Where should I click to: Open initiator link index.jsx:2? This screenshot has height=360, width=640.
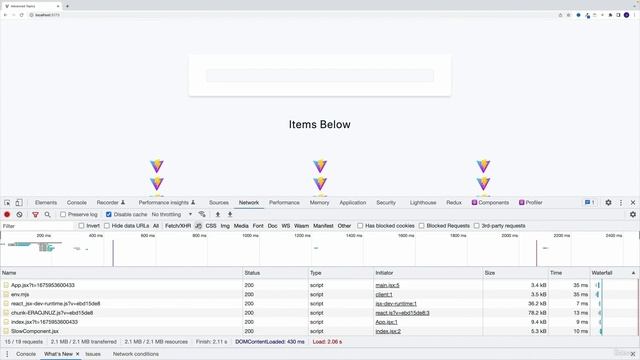[x=388, y=331]
